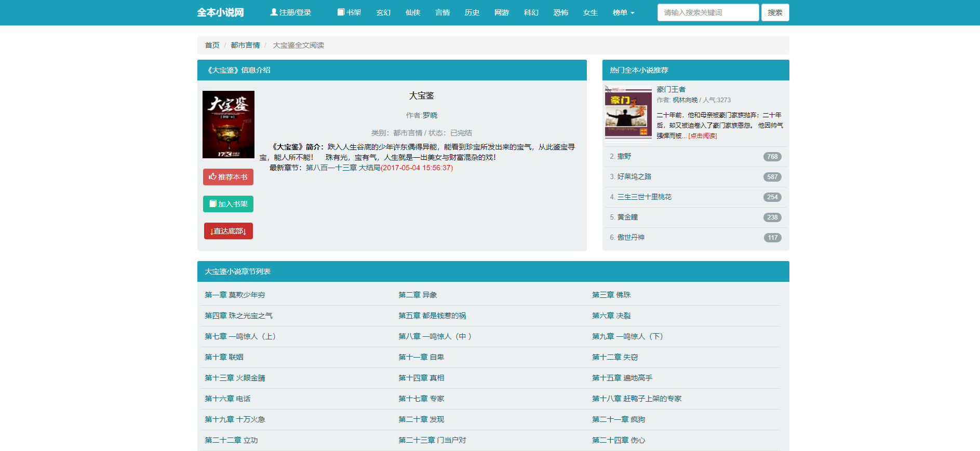Open the 豪门王者 cover thumbnail
The image size is (980, 451).
[x=628, y=113]
